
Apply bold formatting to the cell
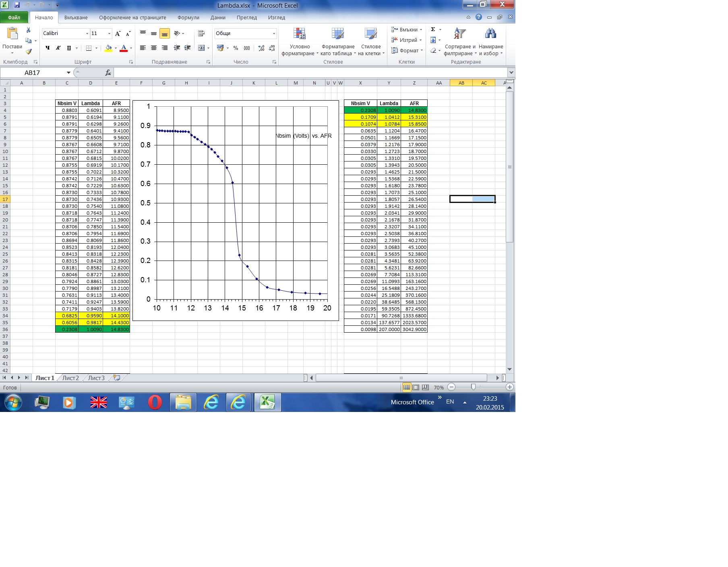click(x=48, y=48)
